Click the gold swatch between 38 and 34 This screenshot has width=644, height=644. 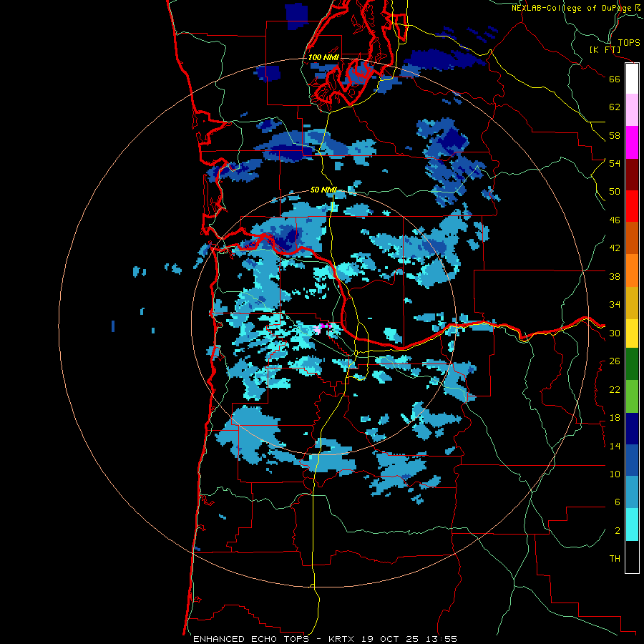coord(632,302)
